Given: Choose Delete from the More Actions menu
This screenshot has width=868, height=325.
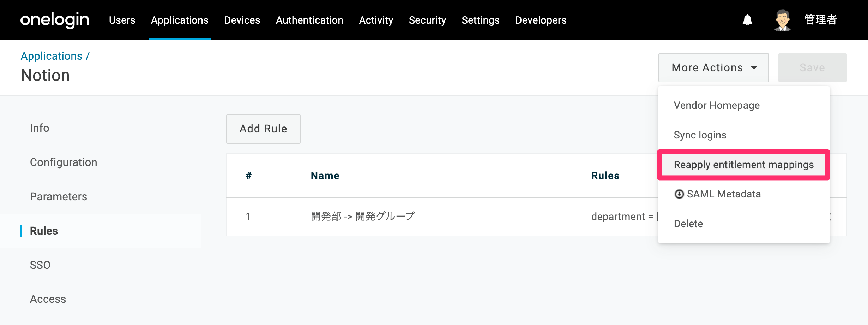Looking at the screenshot, I should (x=688, y=224).
